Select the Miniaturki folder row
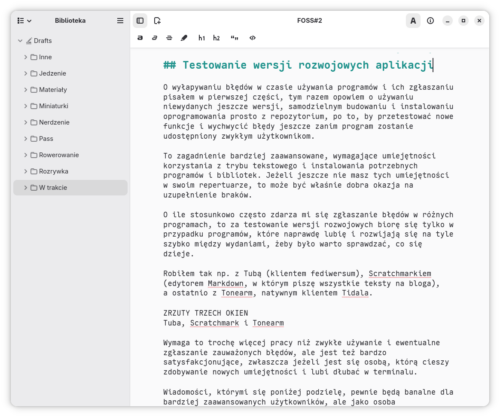 [70, 106]
